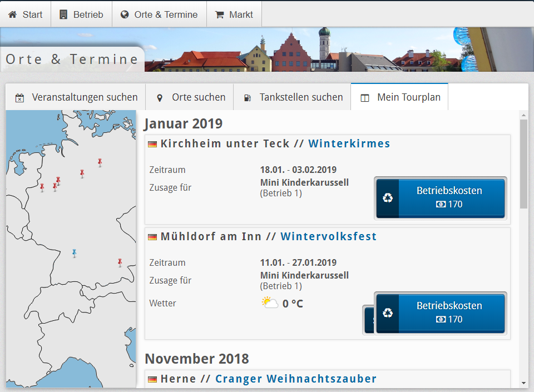Click the German flag next to Kirchheim unter Teck
Image resolution: width=534 pixels, height=392 pixels.
152,144
